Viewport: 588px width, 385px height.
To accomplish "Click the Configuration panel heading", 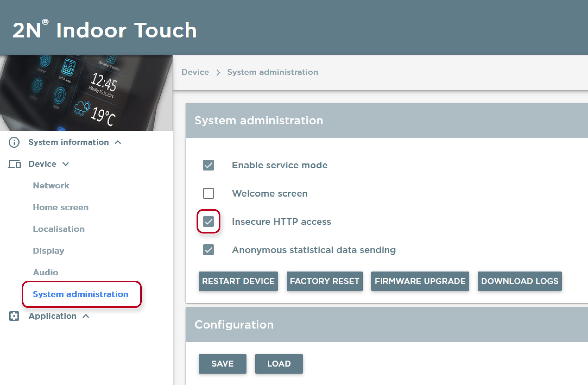I will click(x=234, y=325).
